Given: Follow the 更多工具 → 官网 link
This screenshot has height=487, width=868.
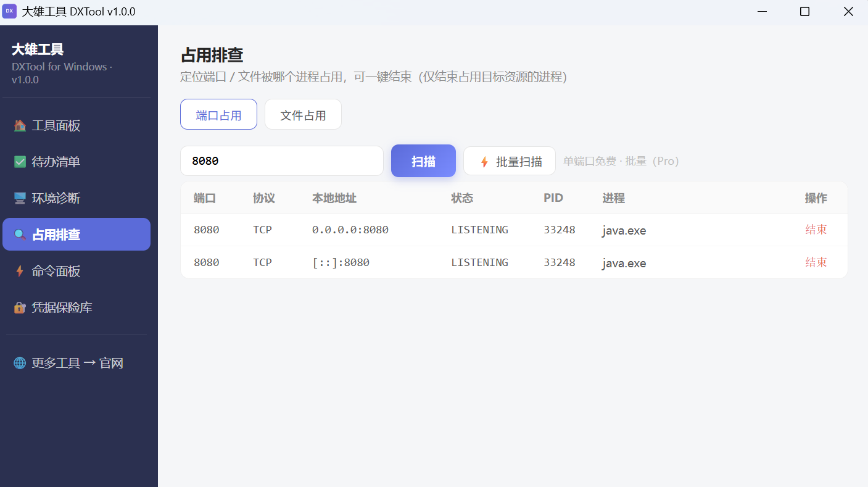Looking at the screenshot, I should click(76, 363).
